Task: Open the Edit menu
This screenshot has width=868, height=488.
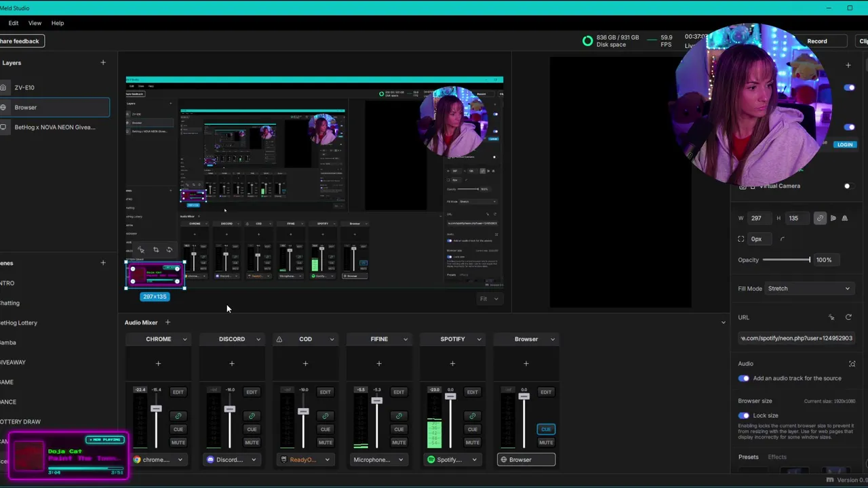Action: pos(13,23)
